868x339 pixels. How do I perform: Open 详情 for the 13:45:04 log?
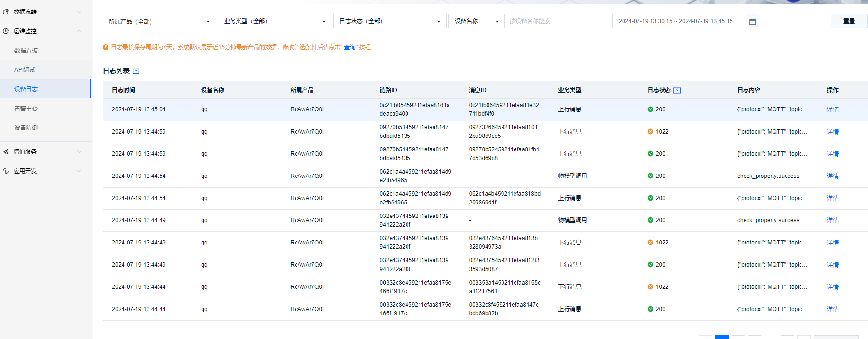point(832,109)
